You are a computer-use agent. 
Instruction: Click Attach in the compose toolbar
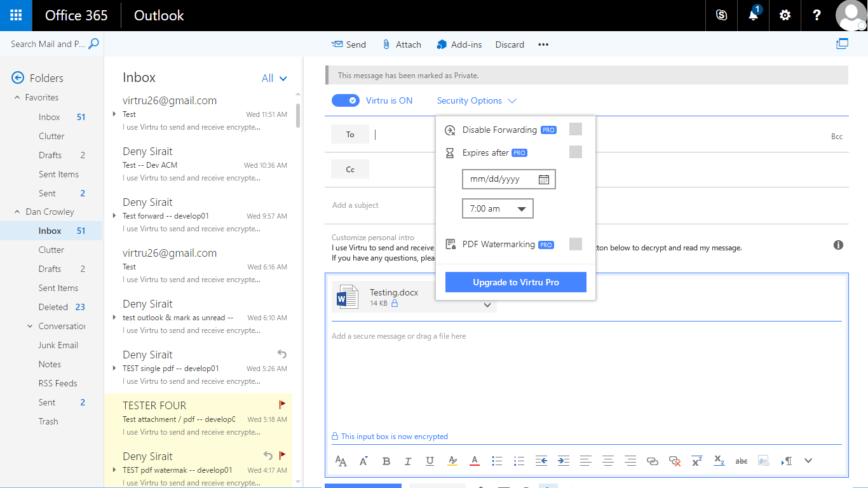[402, 44]
